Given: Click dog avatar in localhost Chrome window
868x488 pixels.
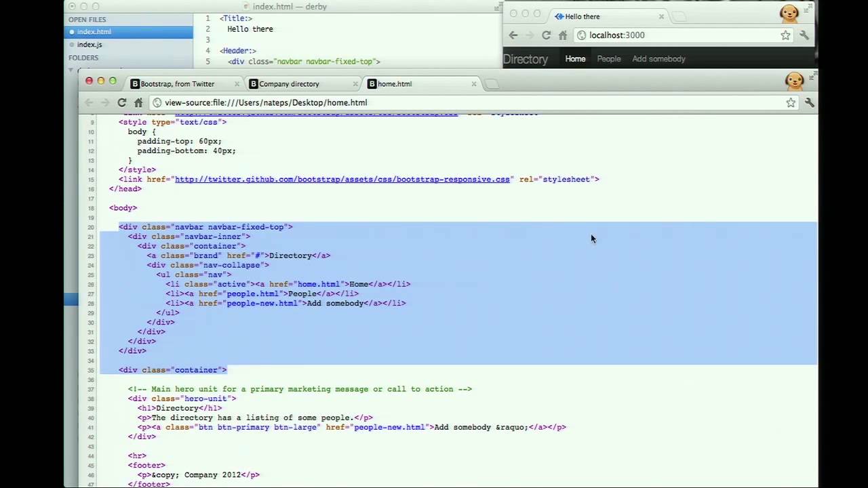Looking at the screenshot, I should point(789,14).
